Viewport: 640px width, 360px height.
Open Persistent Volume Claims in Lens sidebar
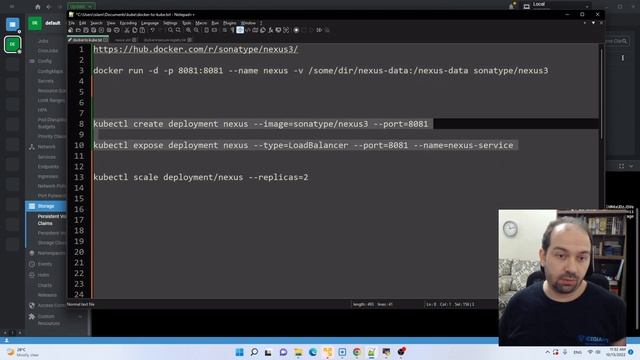(51, 220)
